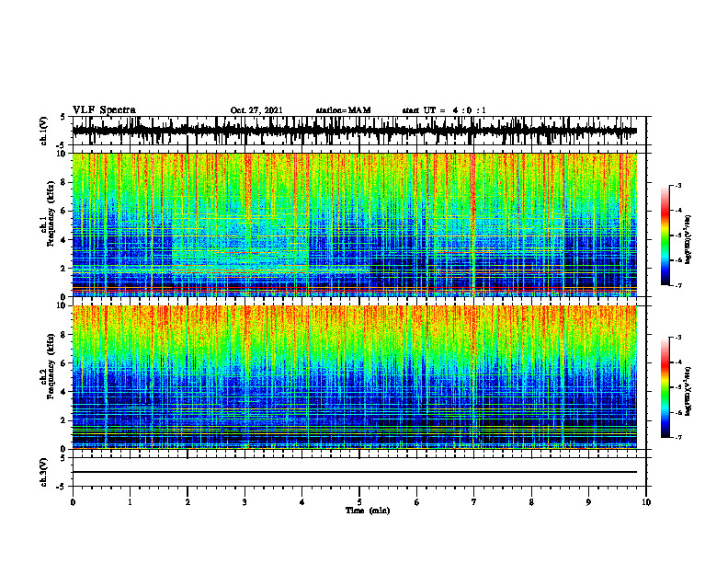Click the "VLF Spectra" title text

pyautogui.click(x=104, y=110)
